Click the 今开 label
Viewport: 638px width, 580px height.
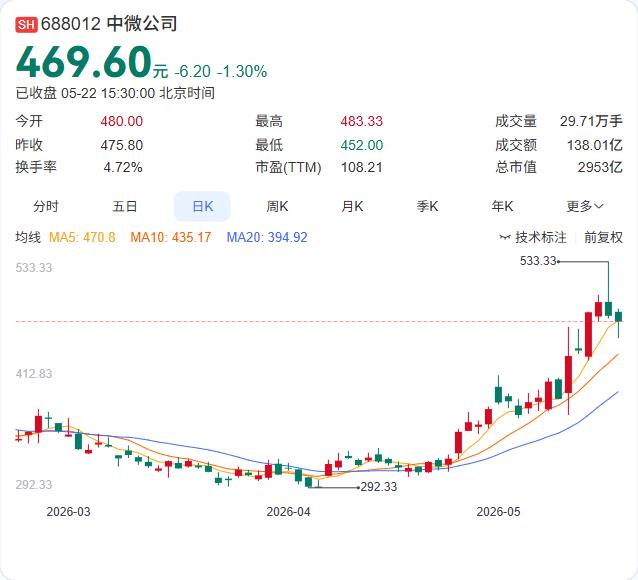pos(29,121)
